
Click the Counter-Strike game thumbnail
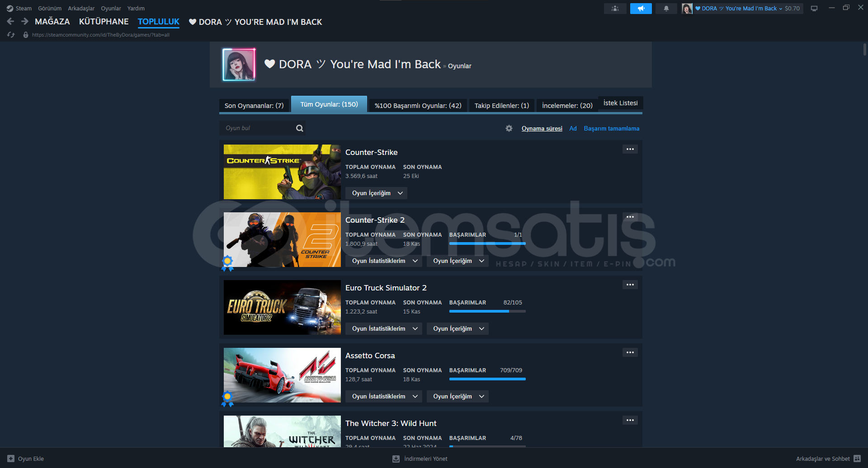[x=282, y=172]
